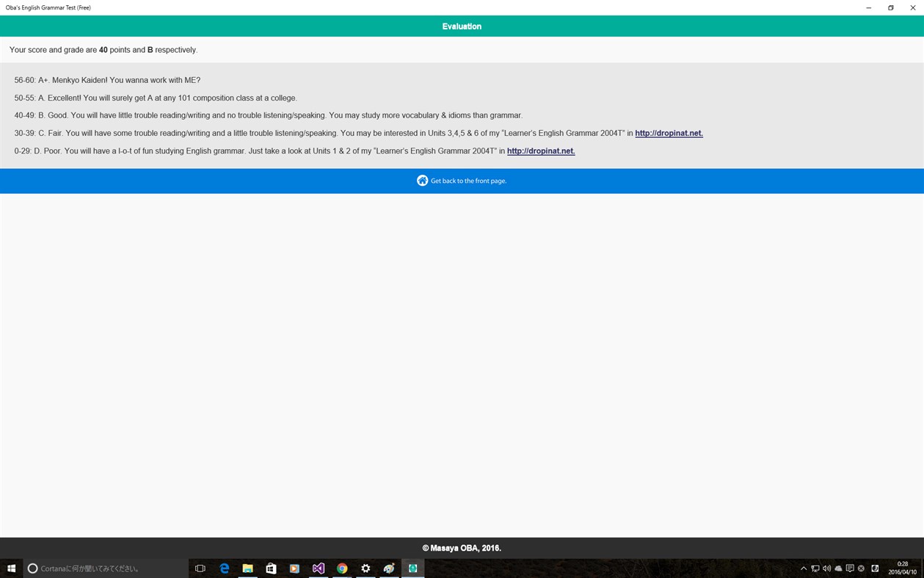Select Oba's English Grammar Test in the taskbar
Image resolution: width=924 pixels, height=578 pixels.
pos(412,568)
